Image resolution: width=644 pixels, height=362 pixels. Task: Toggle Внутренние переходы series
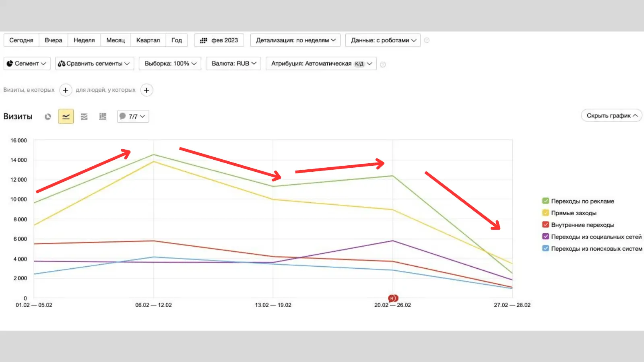(546, 224)
